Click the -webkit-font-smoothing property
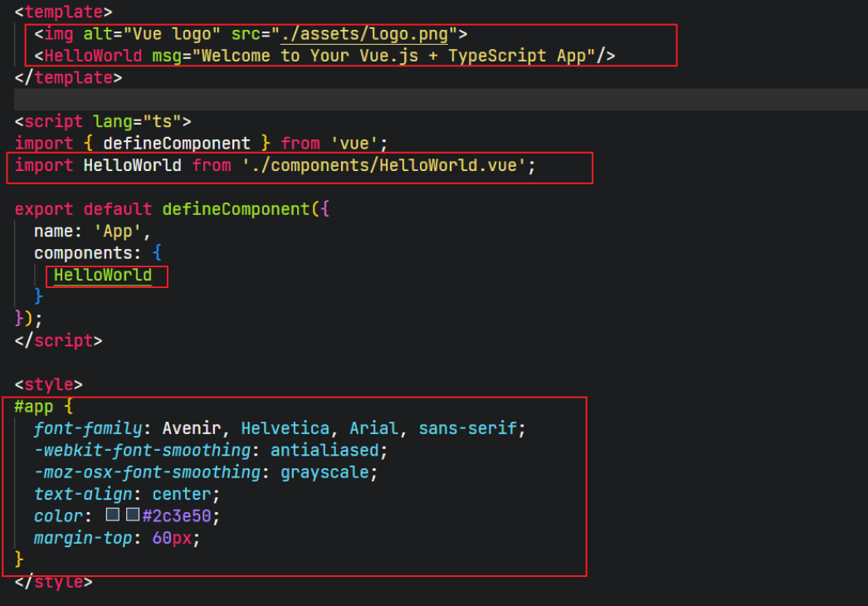868x606 pixels. (x=142, y=450)
